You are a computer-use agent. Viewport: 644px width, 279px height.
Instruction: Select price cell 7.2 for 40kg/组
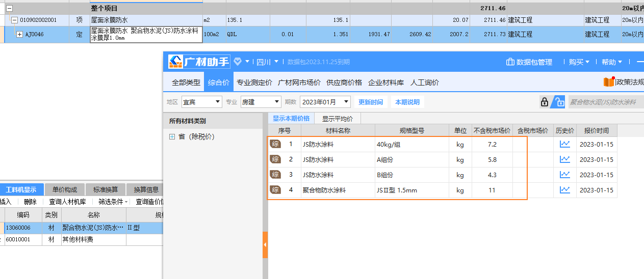click(492, 144)
